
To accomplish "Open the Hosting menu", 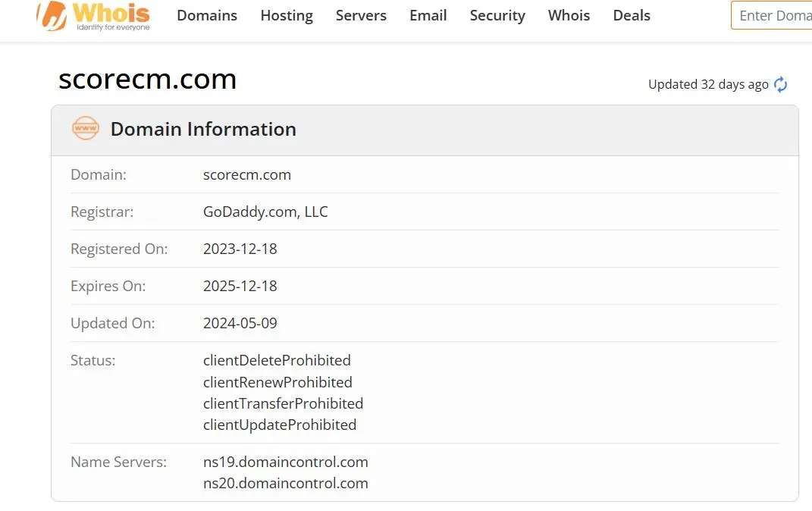I will pos(287,15).
